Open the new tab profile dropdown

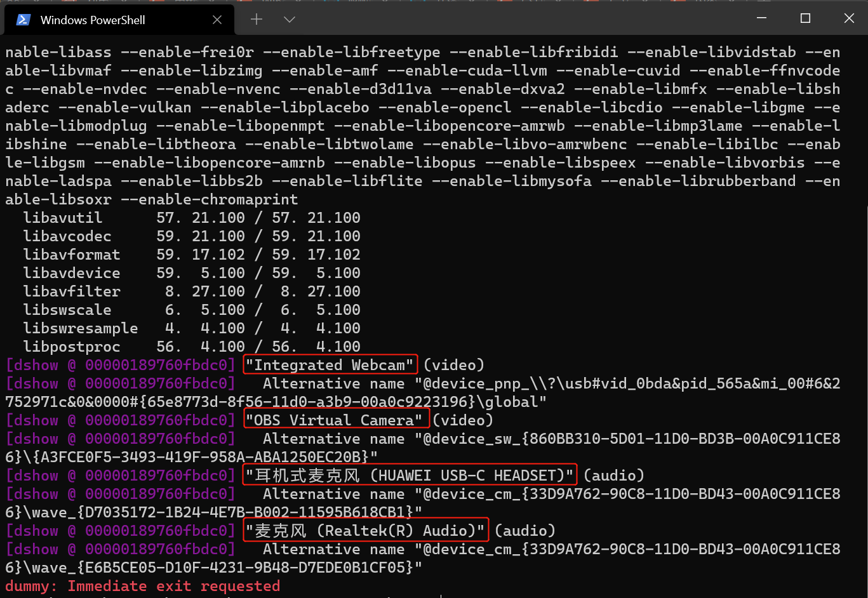[x=290, y=20]
